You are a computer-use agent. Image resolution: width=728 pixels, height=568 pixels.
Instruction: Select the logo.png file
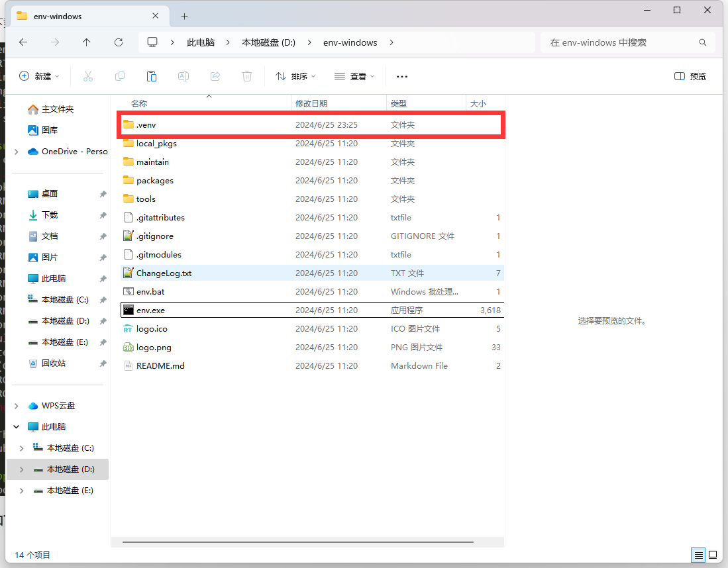pyautogui.click(x=312, y=348)
